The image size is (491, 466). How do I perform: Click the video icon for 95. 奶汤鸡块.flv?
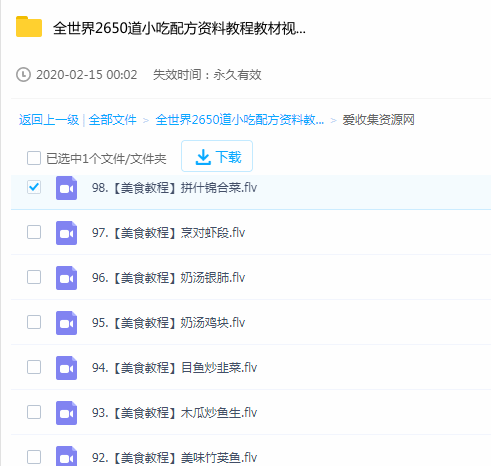(x=66, y=323)
